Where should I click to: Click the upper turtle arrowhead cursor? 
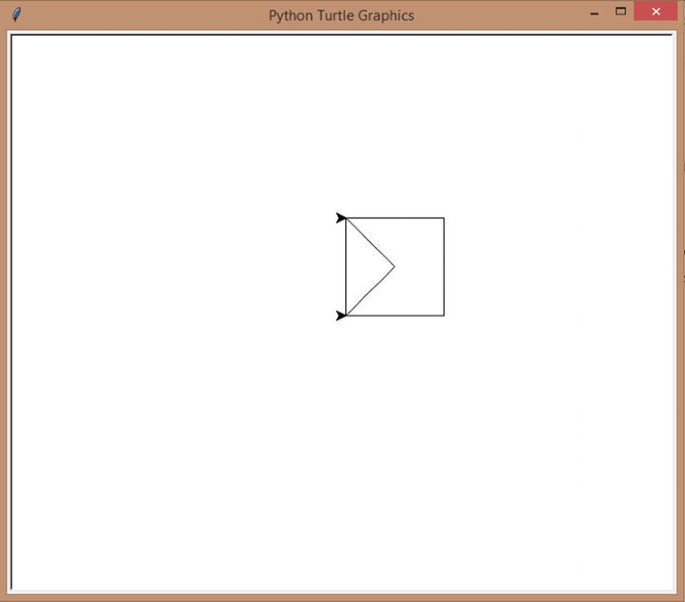(341, 218)
